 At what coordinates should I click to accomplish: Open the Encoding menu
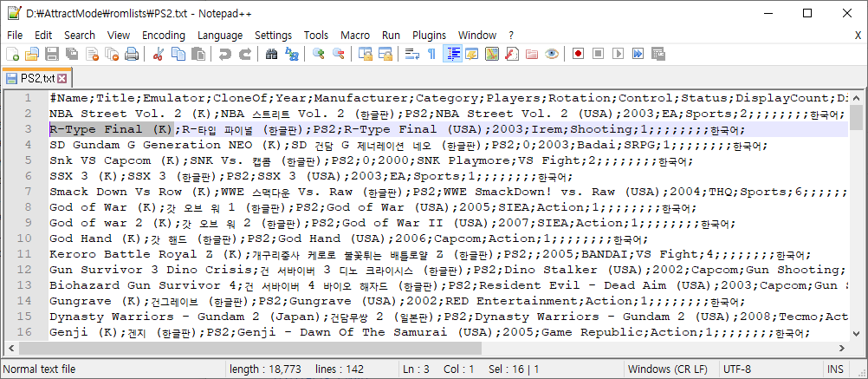pyautogui.click(x=164, y=35)
